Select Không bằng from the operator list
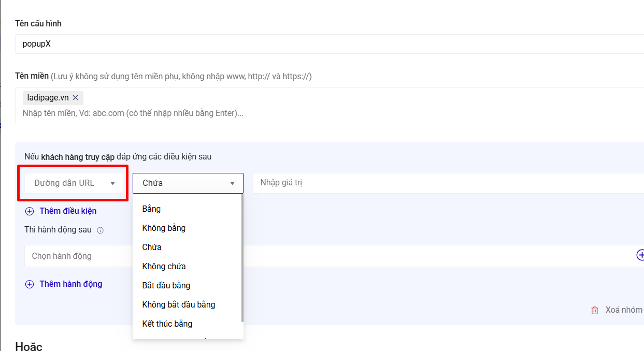The height and width of the screenshot is (351, 644). (x=188, y=228)
